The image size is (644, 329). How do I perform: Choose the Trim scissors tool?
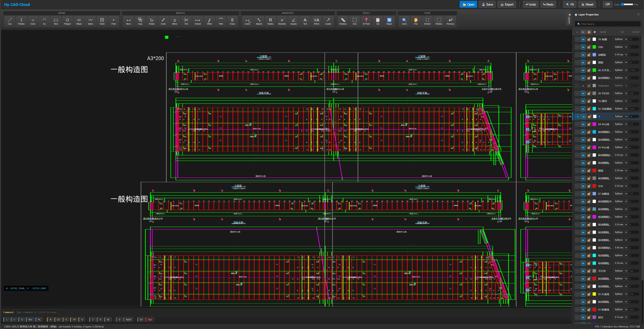186,21
